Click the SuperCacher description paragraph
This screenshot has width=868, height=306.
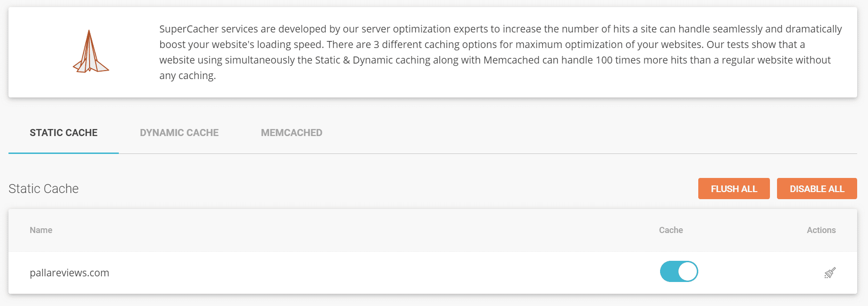click(500, 52)
